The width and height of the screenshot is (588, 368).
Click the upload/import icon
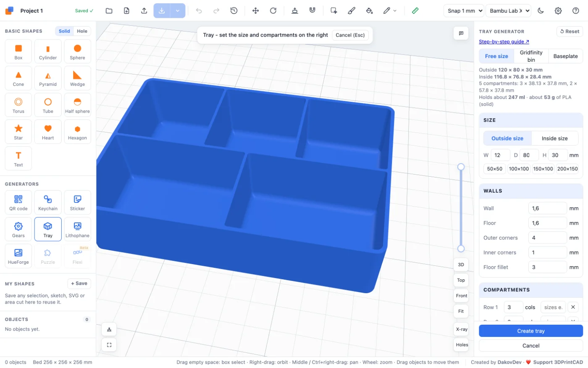(x=144, y=11)
